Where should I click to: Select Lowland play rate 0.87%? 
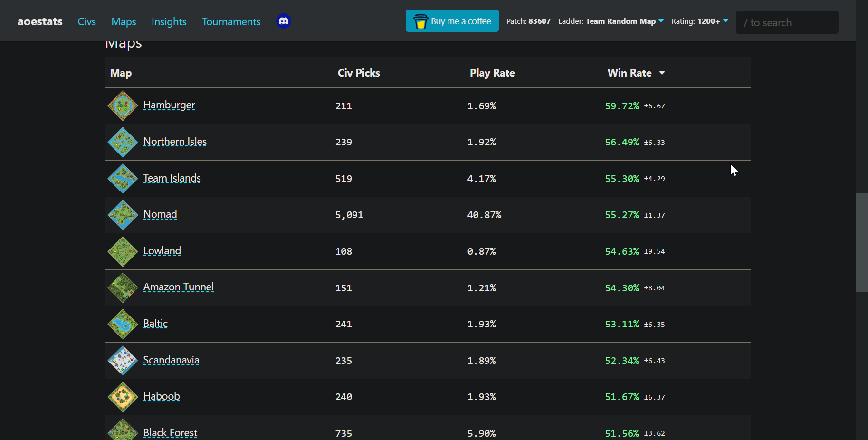click(481, 251)
